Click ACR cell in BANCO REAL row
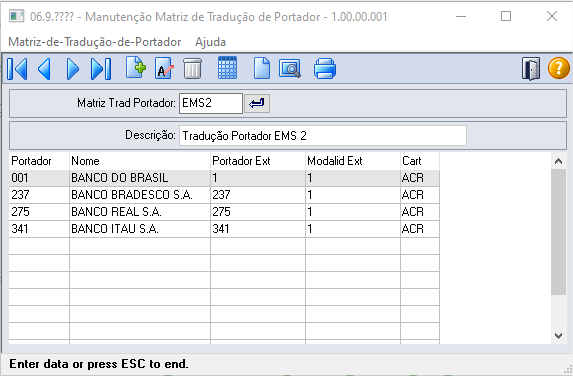 [x=420, y=212]
